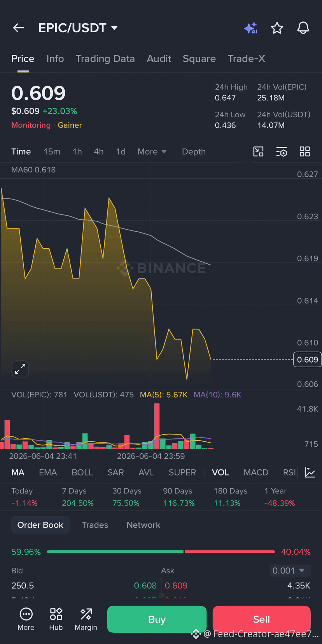
Task: Tap the MA60 0.618 indicator label
Action: (x=33, y=170)
